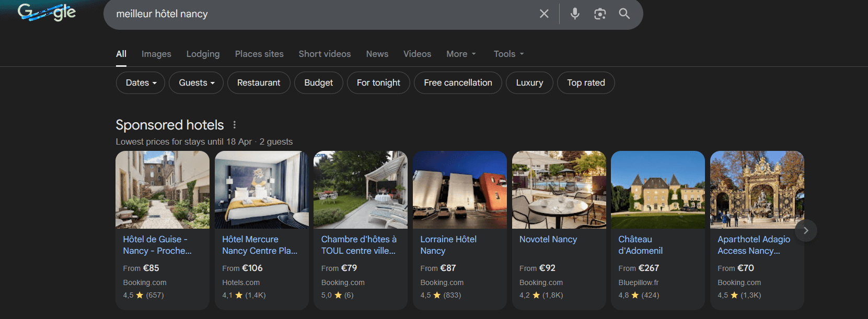Open the Dates filter dropdown

coord(141,82)
